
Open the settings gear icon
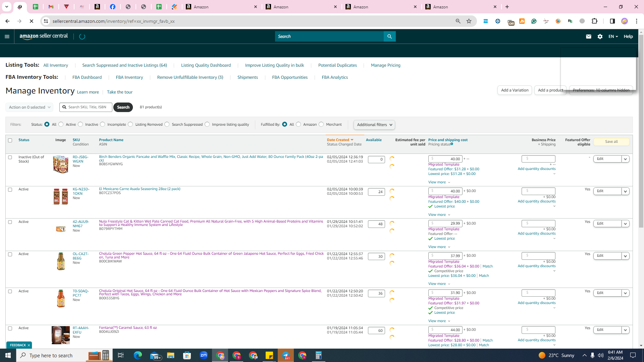[600, 37]
